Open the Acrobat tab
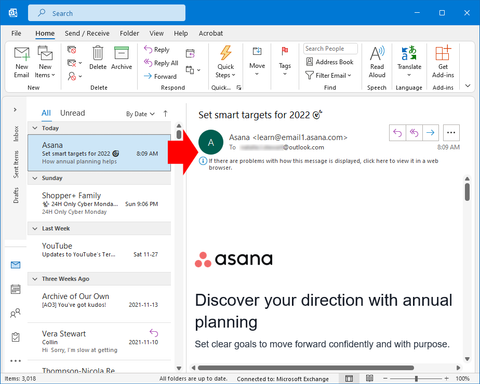This screenshot has height=384, width=480. [211, 33]
